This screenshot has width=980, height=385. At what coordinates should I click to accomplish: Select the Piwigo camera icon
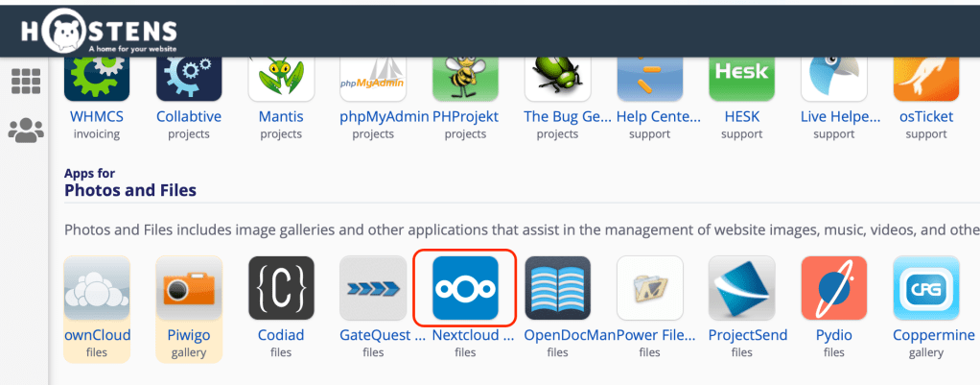(x=189, y=287)
